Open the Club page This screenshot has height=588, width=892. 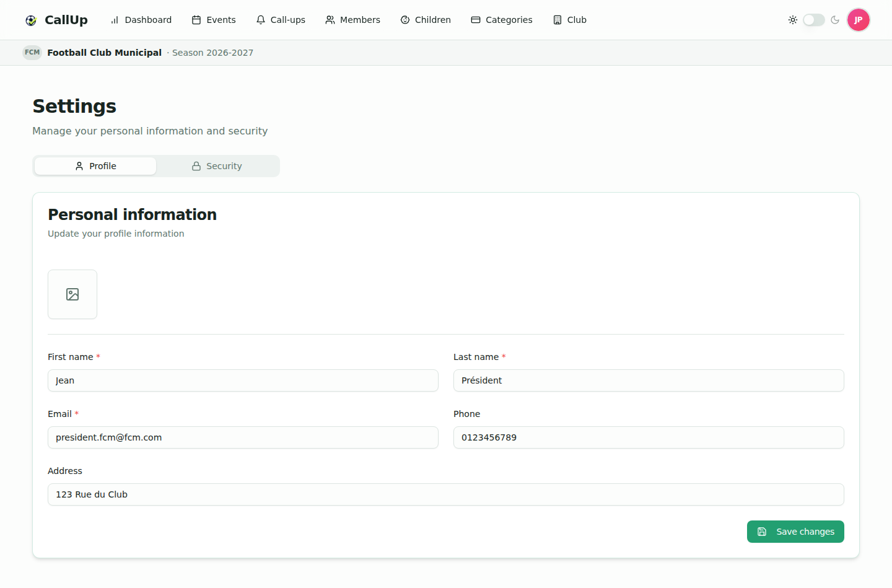[570, 20]
